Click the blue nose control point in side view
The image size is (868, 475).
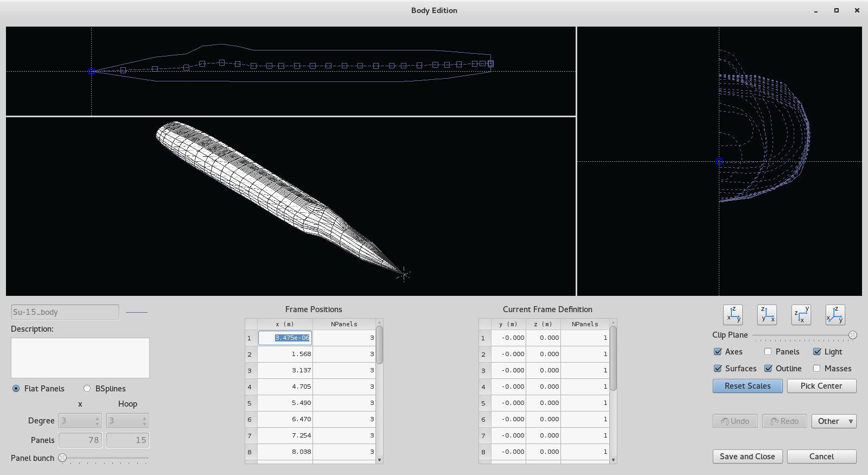[92, 71]
